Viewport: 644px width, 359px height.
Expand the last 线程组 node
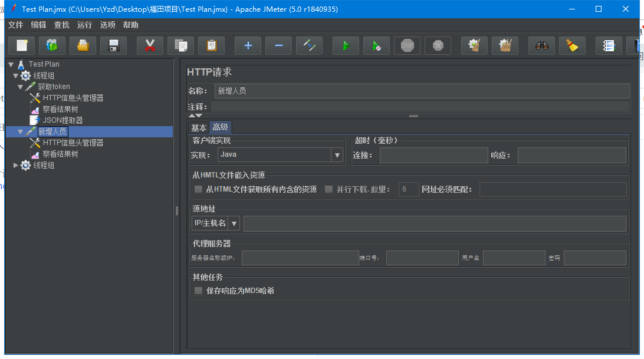[x=15, y=165]
